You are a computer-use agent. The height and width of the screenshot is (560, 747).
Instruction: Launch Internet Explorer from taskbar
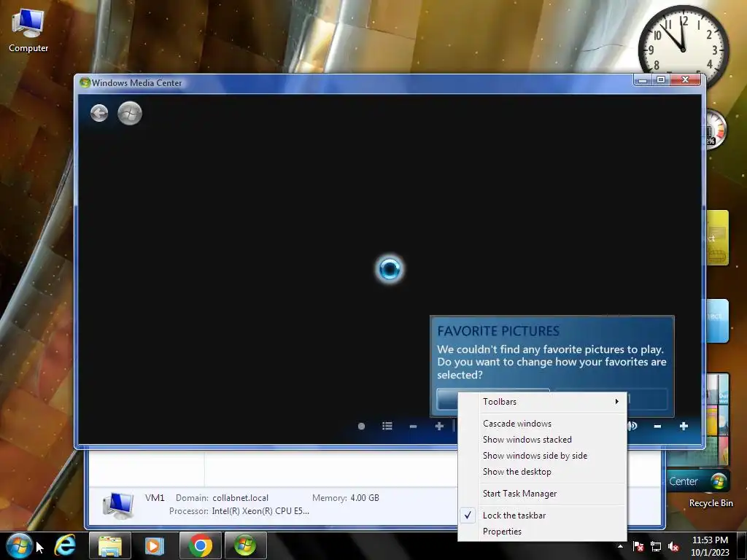click(x=65, y=545)
